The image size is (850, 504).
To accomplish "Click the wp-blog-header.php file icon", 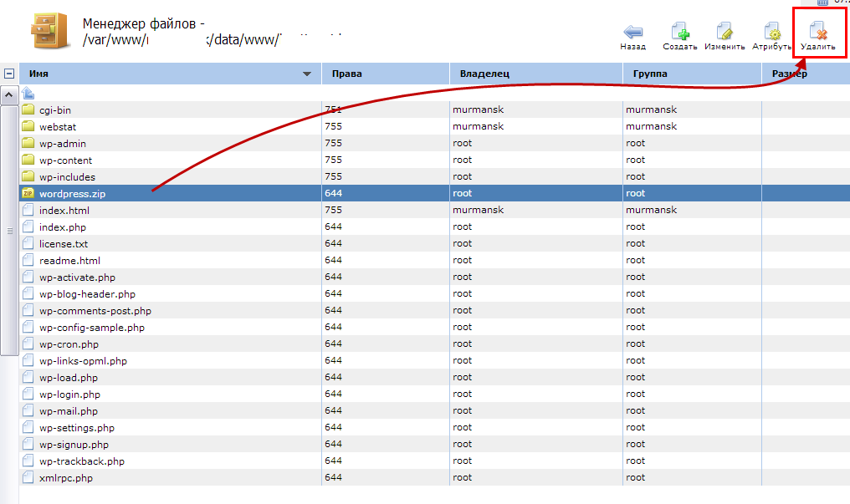I will tap(28, 294).
